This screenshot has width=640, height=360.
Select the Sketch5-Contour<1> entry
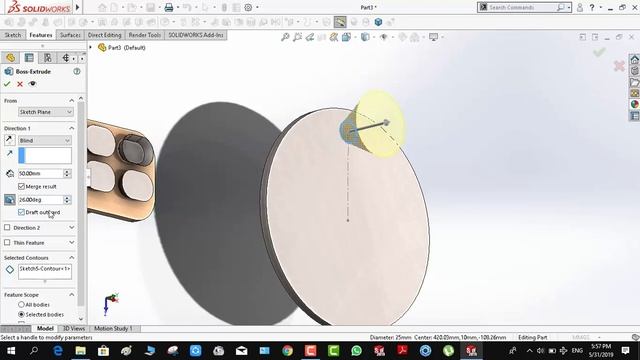[44, 269]
